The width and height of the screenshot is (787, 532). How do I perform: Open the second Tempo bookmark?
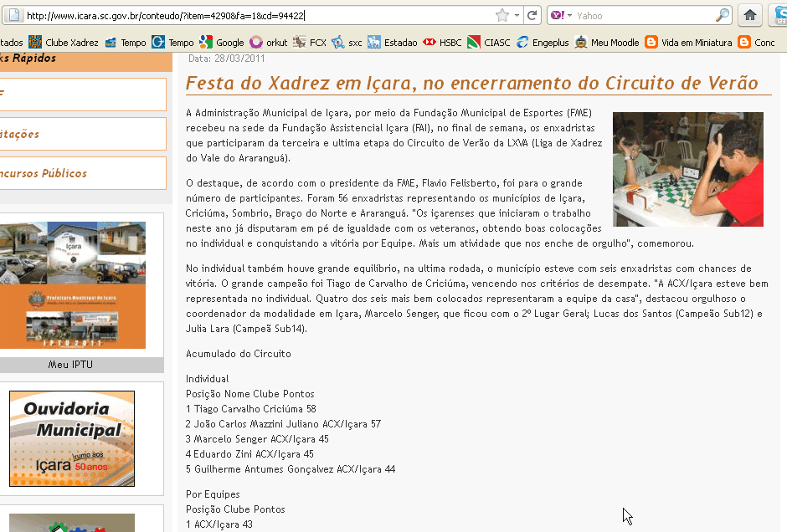[x=172, y=42]
